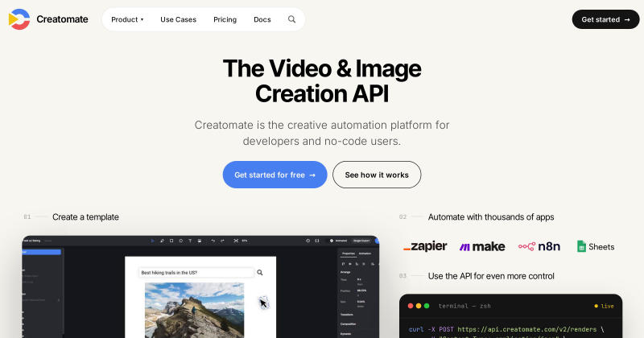
Task: Open the source code braces icon in editor
Action: (317, 241)
